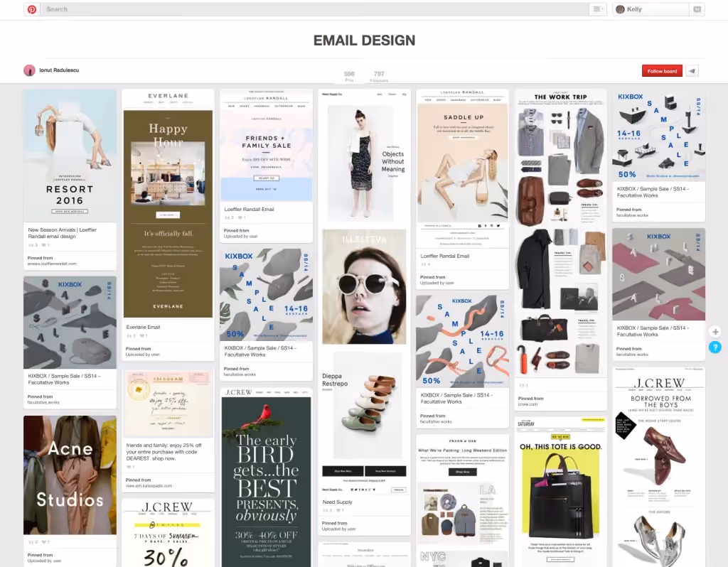Open the Borrowed From The Boys pin

pos(659,467)
